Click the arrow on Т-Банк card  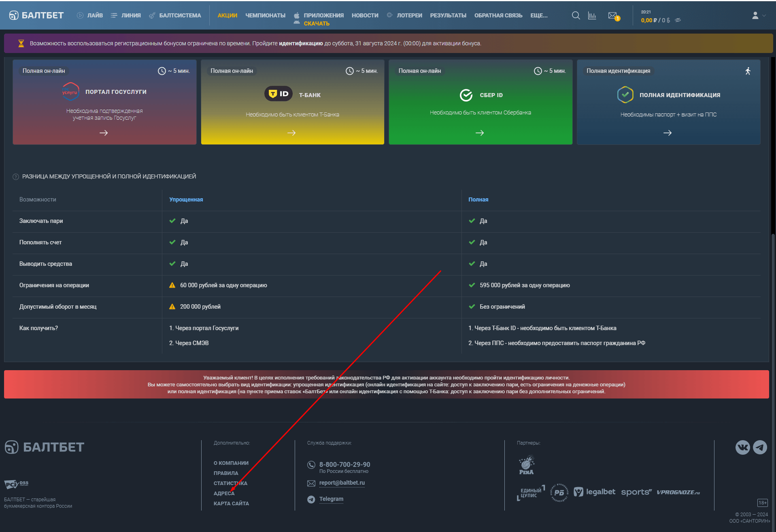pos(291,133)
